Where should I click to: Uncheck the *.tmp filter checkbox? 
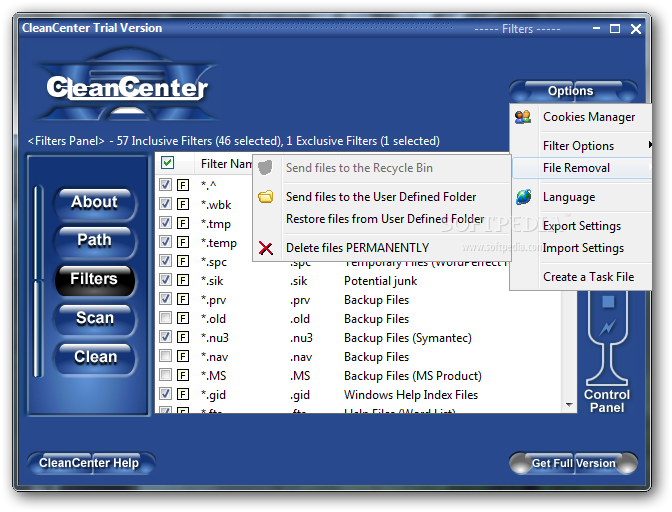pyautogui.click(x=165, y=223)
